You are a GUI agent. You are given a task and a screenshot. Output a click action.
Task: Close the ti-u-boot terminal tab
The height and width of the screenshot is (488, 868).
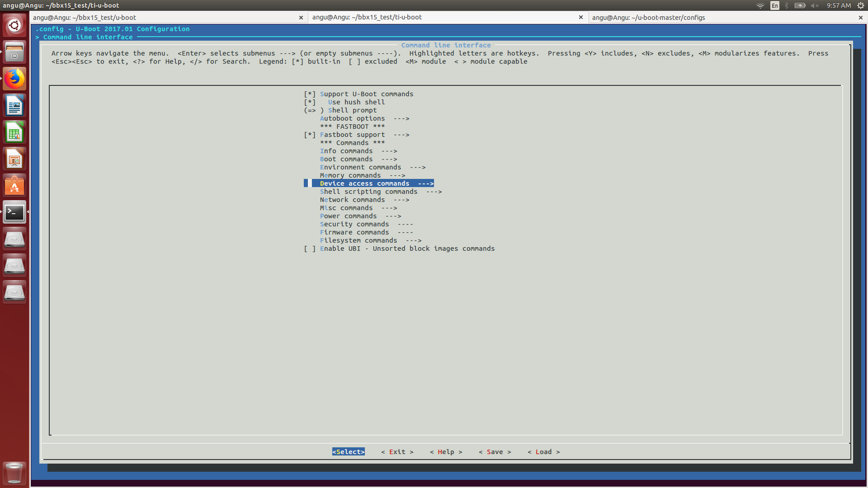pos(581,17)
